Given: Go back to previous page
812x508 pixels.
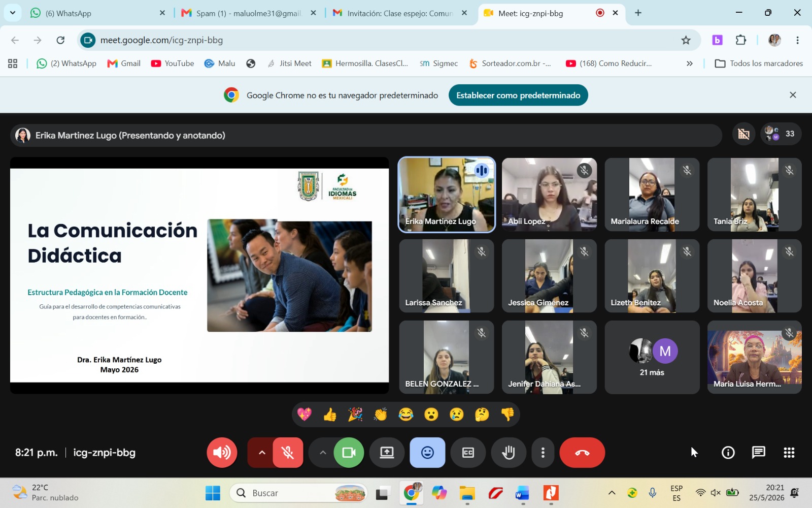Looking at the screenshot, I should coord(15,40).
